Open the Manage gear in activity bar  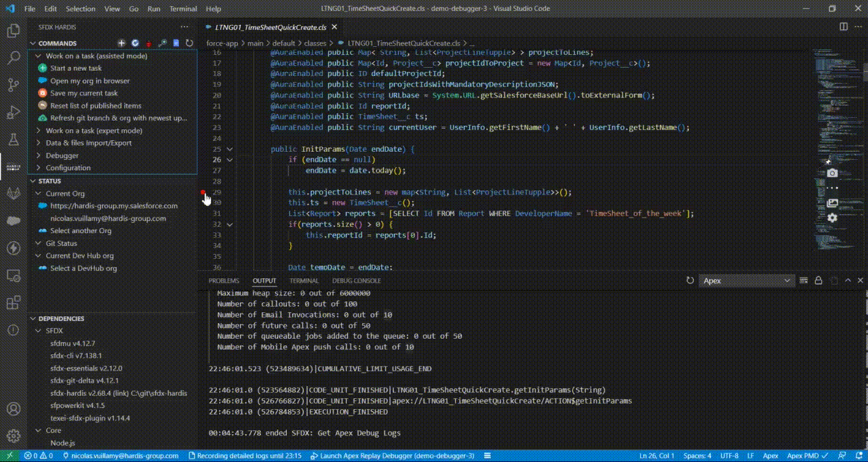[13, 436]
